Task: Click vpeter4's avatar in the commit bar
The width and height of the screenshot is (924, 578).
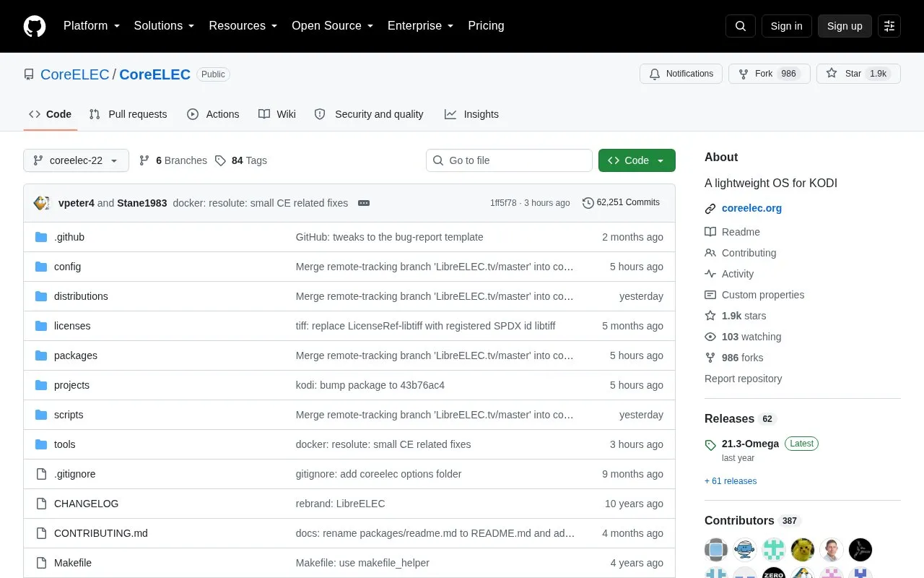Action: point(42,203)
